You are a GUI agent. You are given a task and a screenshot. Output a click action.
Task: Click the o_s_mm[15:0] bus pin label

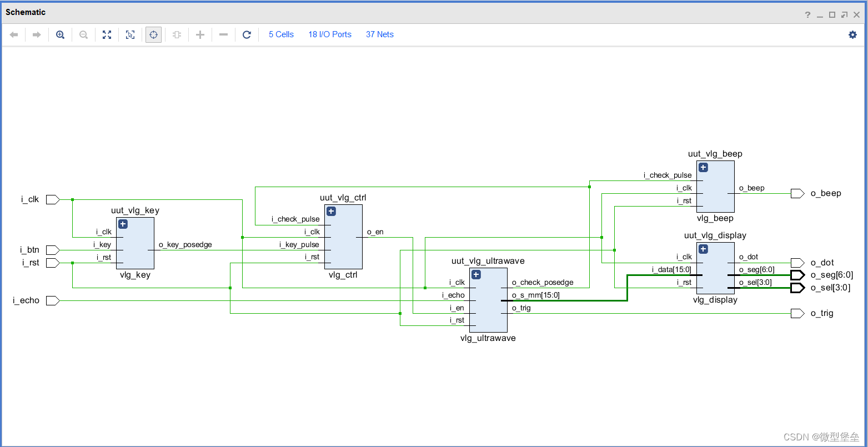point(536,295)
